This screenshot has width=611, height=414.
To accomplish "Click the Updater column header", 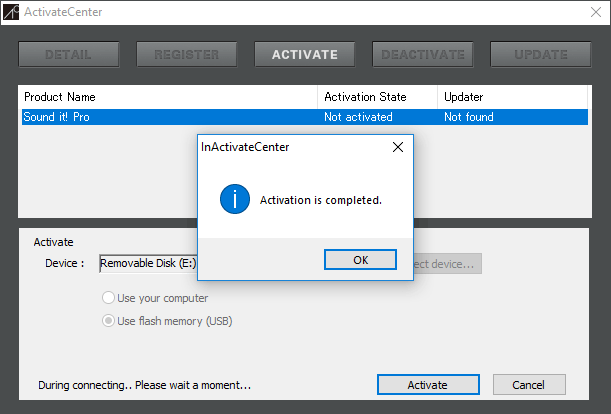I will [x=512, y=97].
